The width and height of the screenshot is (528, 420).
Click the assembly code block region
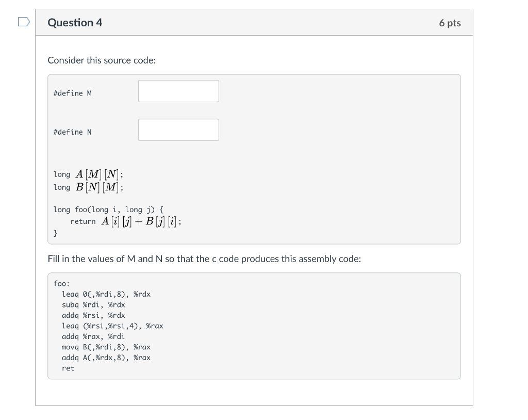click(254, 325)
